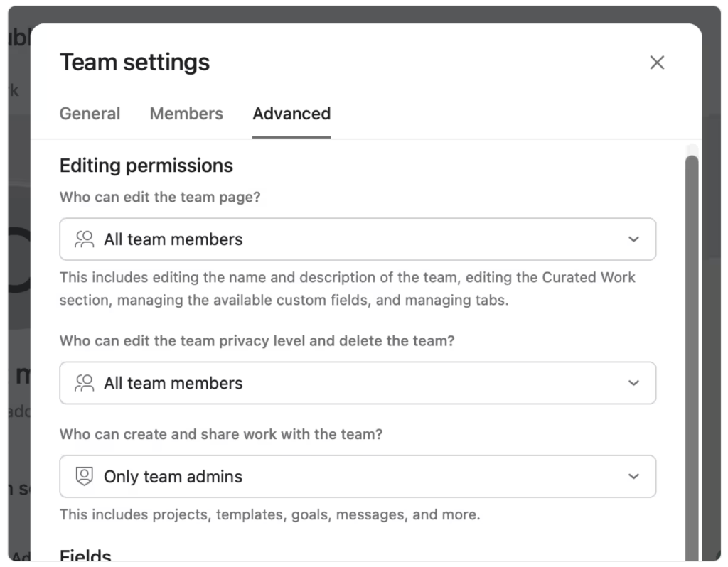Click the admin shield icon
Image resolution: width=728 pixels, height=567 pixels.
pos(85,477)
